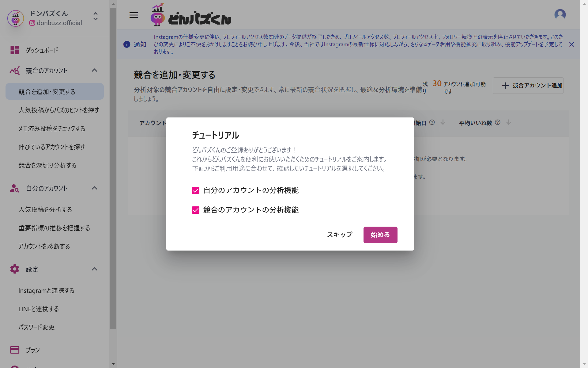Screen dimensions: 588x368
Task: Collapse the 自分のアカウント section
Action: [94, 188]
